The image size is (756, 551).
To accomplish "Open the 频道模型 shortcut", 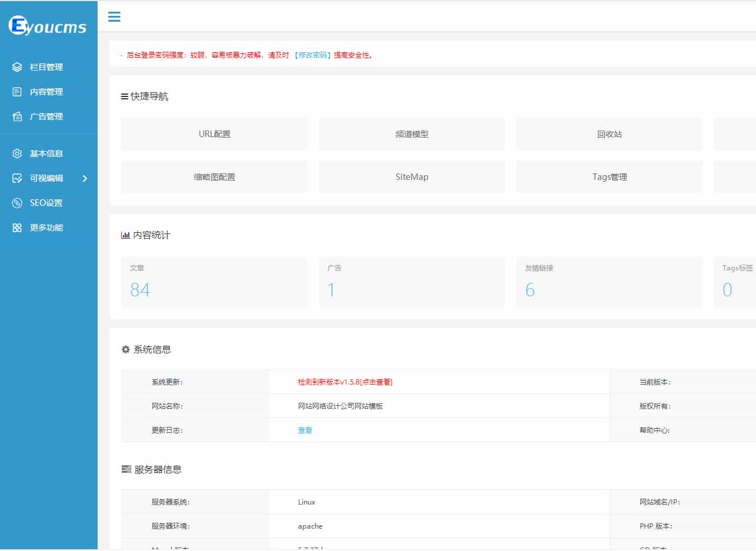I will (x=412, y=134).
